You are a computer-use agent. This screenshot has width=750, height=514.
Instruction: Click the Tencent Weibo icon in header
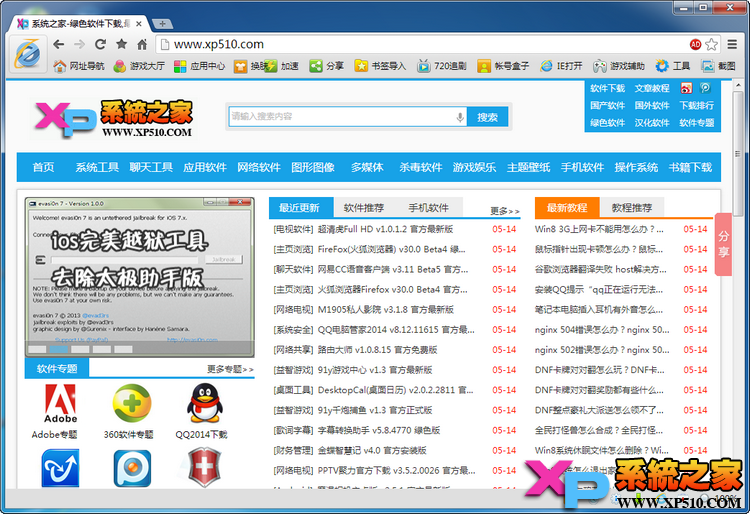click(705, 88)
